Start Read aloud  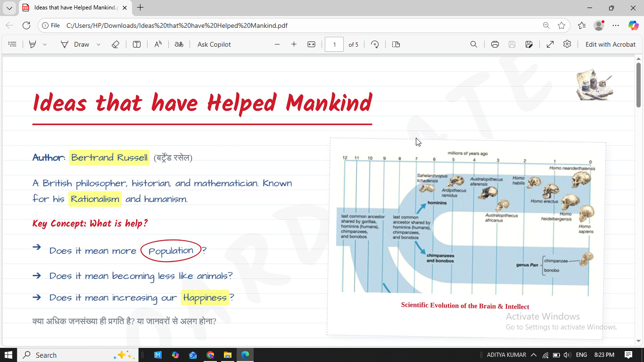click(158, 44)
